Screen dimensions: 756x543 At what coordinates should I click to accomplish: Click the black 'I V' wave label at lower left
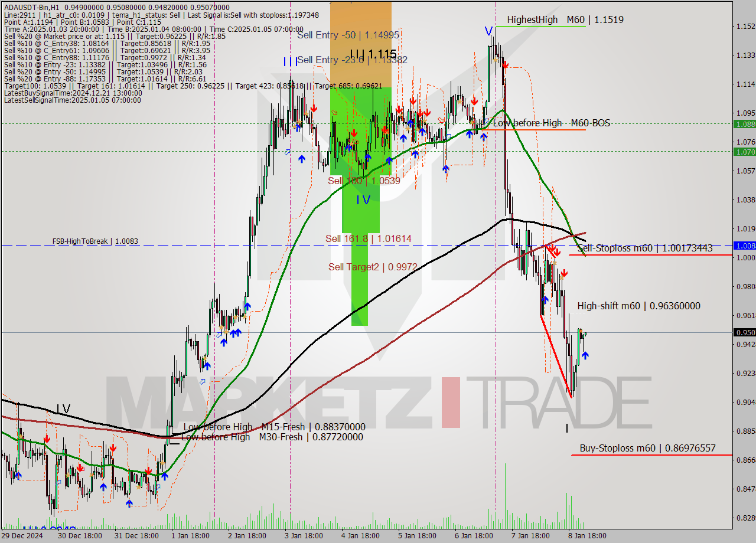(64, 409)
